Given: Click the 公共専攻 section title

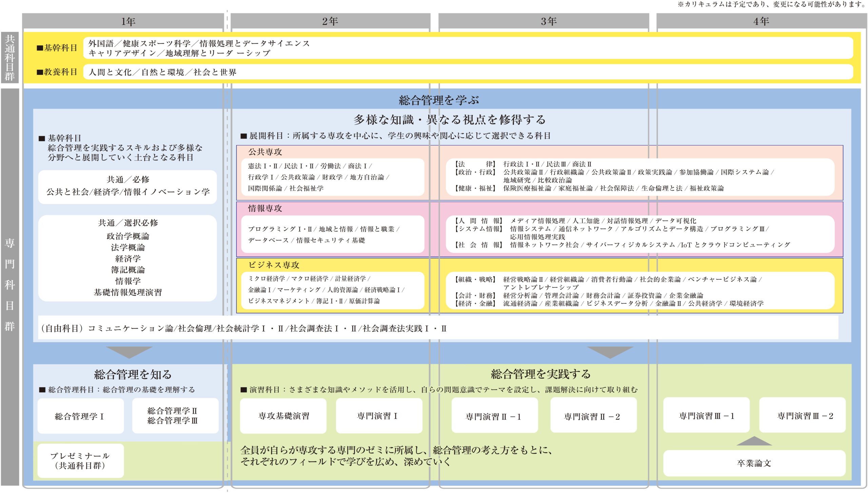Looking at the screenshot, I should click(x=265, y=152).
